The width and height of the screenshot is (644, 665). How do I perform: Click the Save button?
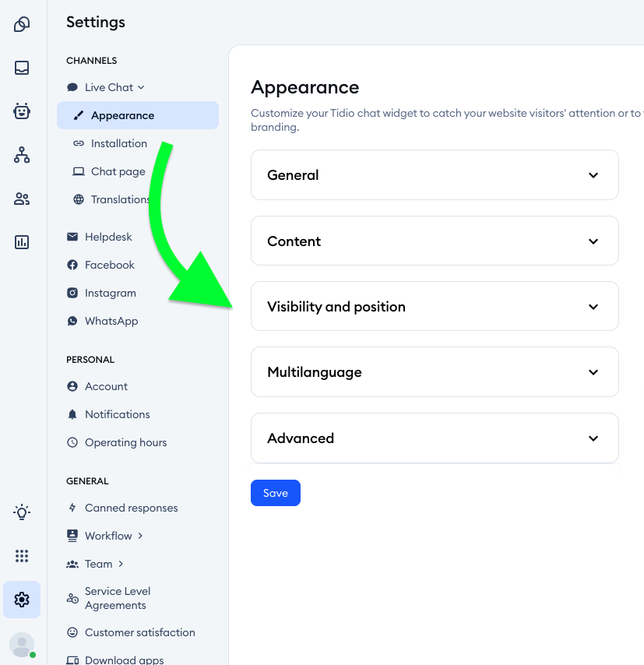pyautogui.click(x=275, y=492)
